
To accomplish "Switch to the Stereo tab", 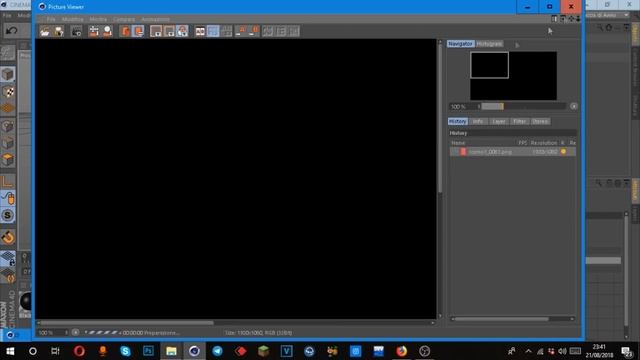I will point(540,121).
